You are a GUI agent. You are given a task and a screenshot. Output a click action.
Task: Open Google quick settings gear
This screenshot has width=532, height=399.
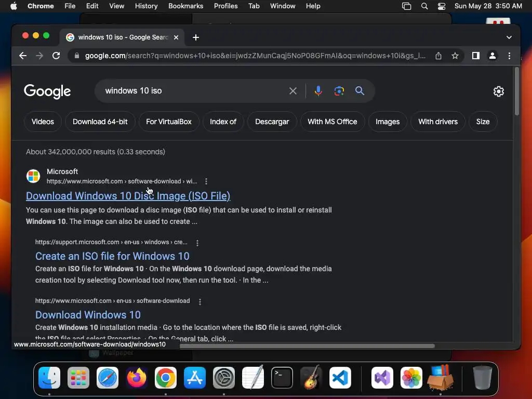pos(498,91)
